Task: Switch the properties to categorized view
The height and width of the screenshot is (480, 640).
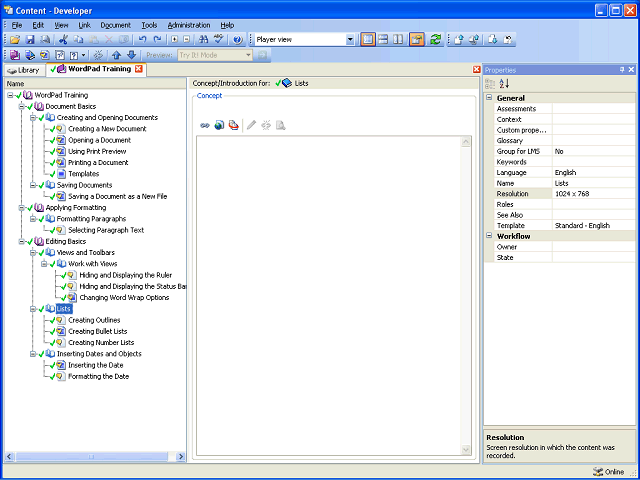Action: click(490, 84)
